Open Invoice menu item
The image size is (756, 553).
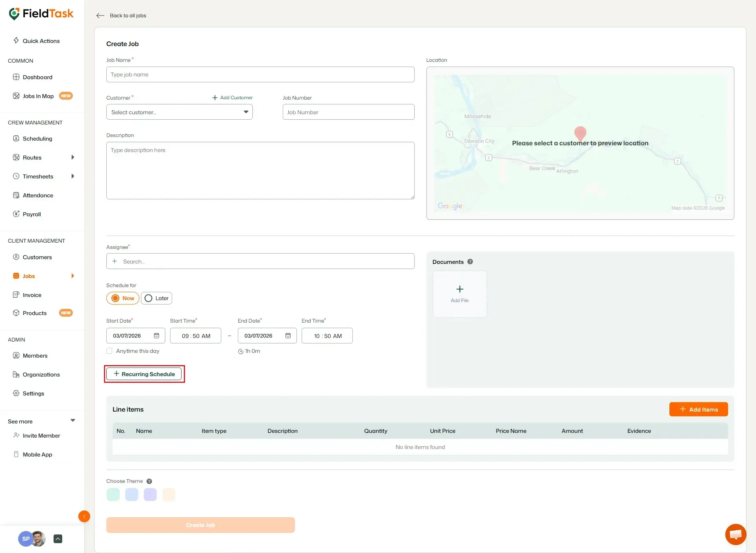tap(32, 295)
